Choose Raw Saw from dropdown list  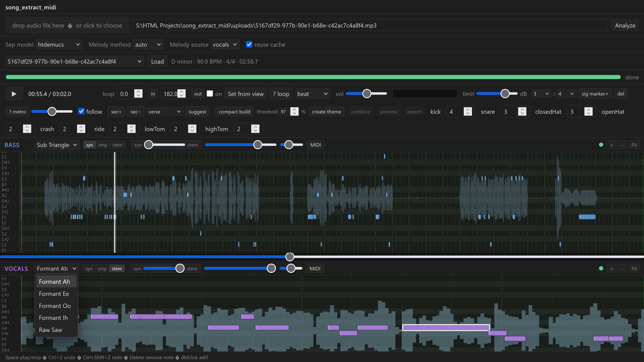[x=57, y=330]
